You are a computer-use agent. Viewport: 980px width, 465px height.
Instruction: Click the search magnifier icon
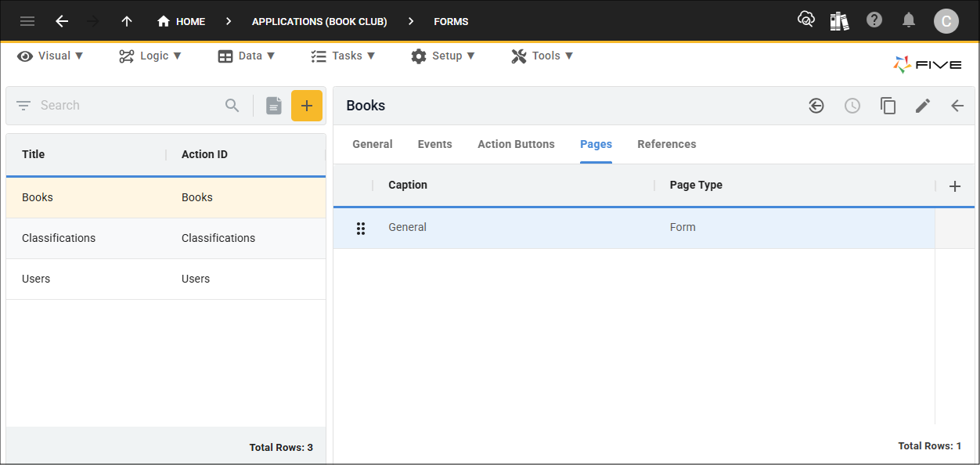232,106
